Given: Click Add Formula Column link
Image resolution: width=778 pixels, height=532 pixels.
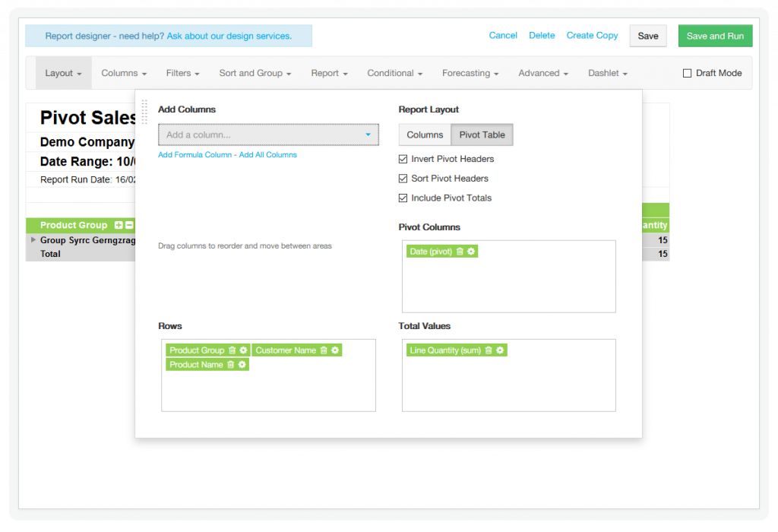Looking at the screenshot, I should [194, 155].
